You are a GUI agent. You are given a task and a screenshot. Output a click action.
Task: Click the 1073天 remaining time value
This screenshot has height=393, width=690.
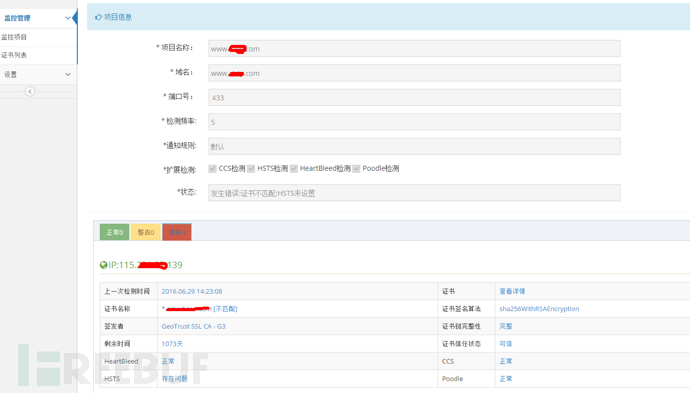coord(172,344)
